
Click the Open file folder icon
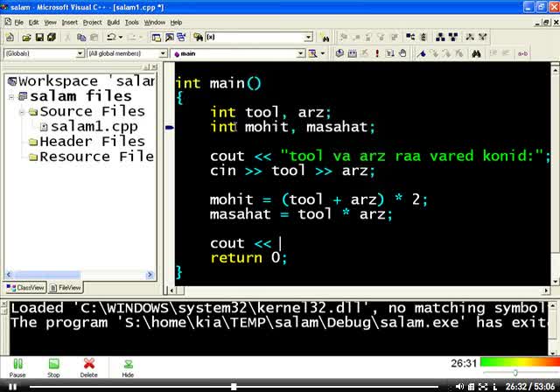[x=26, y=37]
